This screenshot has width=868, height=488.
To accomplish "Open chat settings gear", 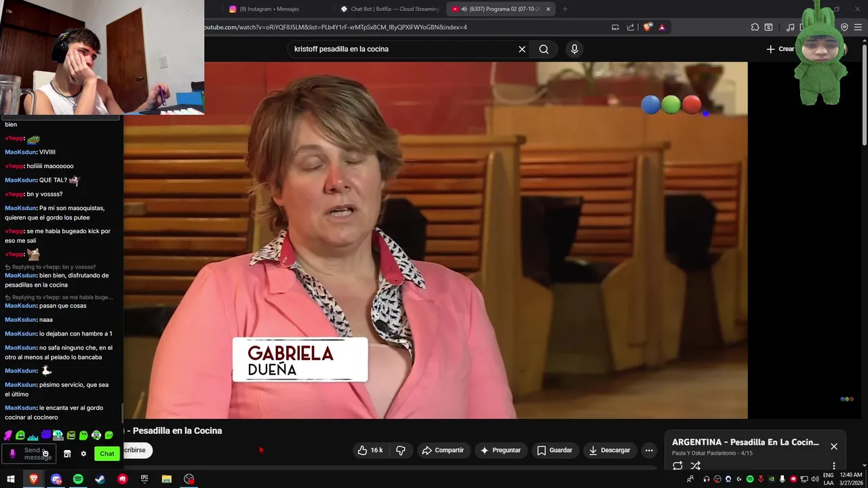I will point(83,453).
